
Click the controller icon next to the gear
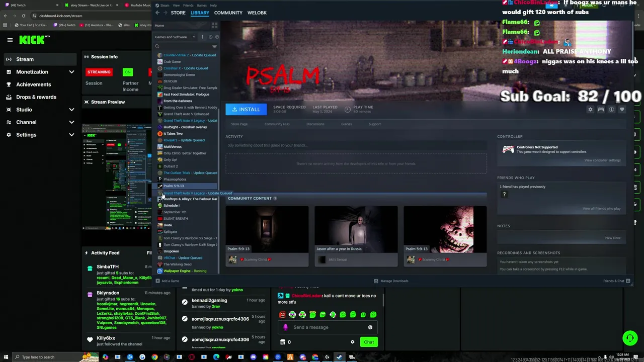point(601,109)
